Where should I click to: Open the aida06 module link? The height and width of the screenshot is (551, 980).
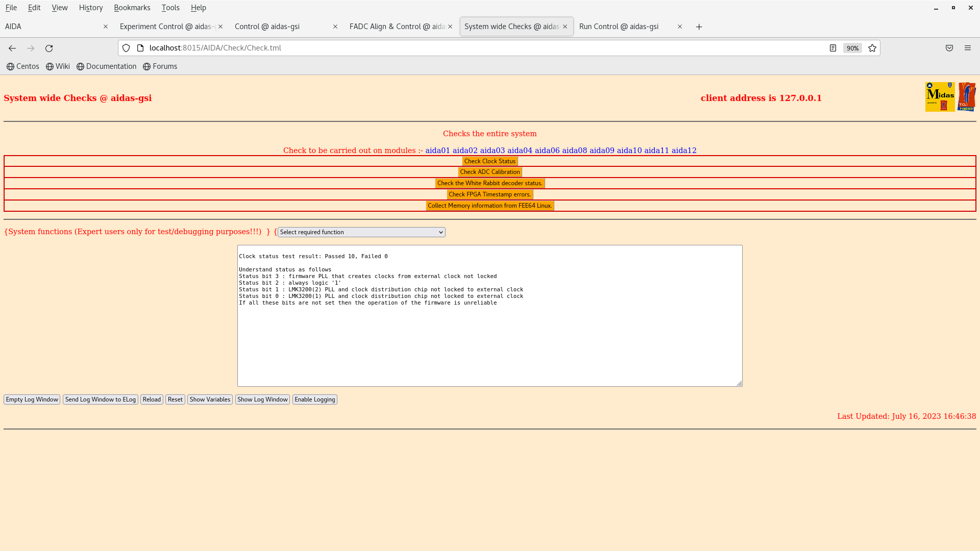pos(547,151)
